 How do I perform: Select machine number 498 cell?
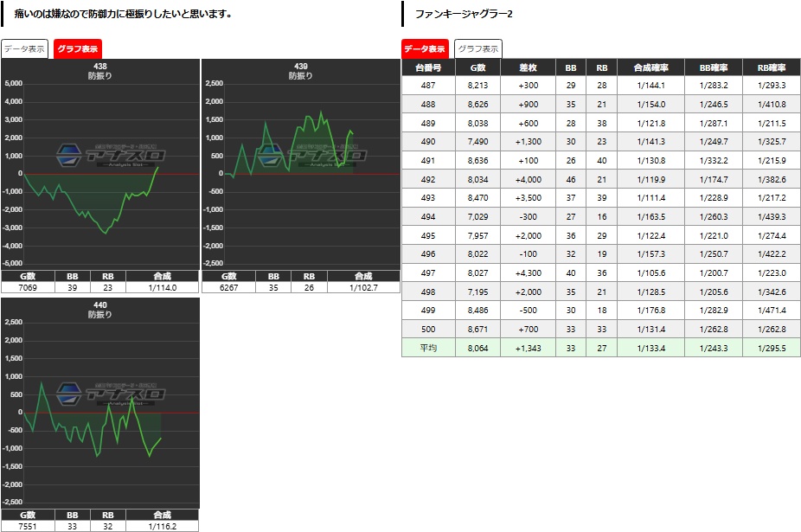click(428, 292)
